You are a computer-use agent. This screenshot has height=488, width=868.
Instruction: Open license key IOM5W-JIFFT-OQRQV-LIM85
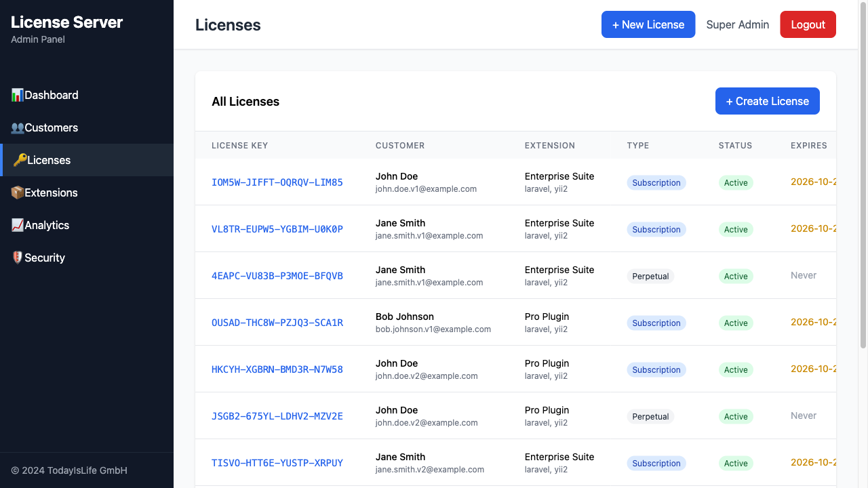(x=277, y=182)
